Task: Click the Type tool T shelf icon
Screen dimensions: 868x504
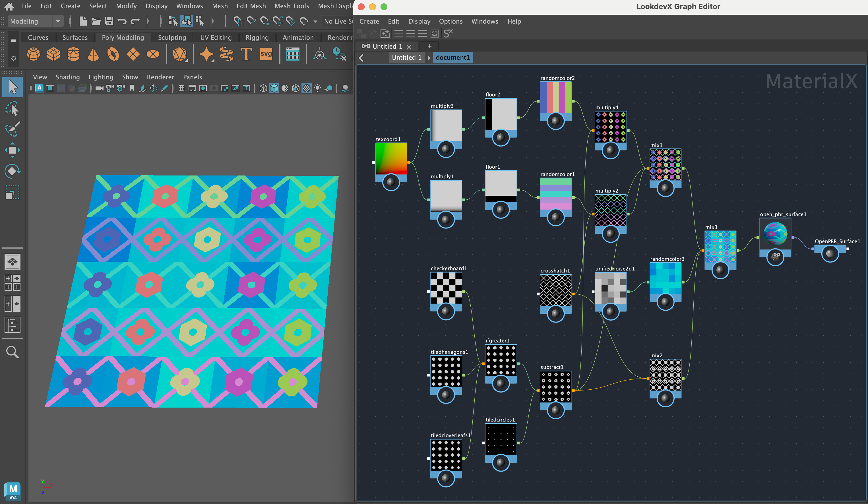Action: (x=246, y=54)
